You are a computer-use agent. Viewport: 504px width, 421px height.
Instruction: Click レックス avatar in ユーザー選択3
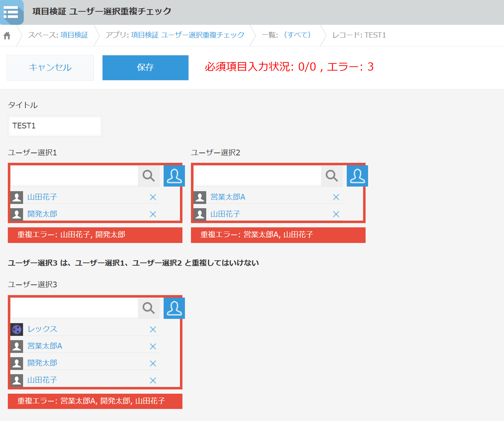tap(17, 329)
